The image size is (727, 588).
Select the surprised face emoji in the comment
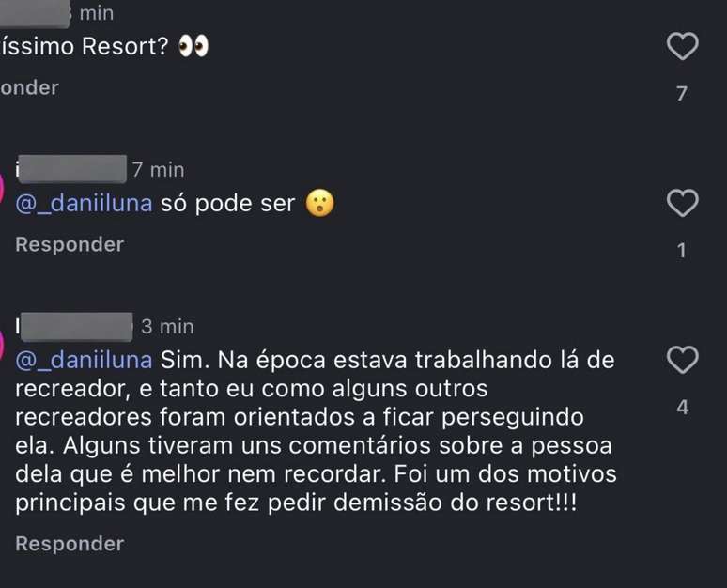pyautogui.click(x=320, y=203)
